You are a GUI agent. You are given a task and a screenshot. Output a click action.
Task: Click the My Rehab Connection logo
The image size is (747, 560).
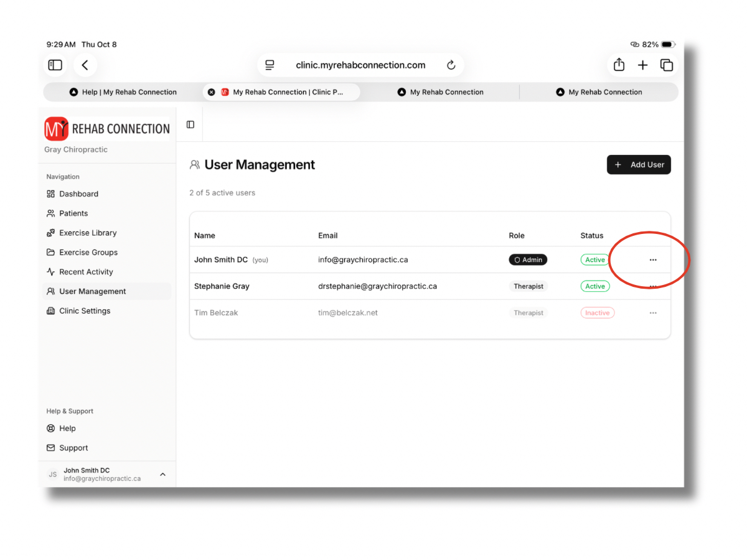click(107, 129)
